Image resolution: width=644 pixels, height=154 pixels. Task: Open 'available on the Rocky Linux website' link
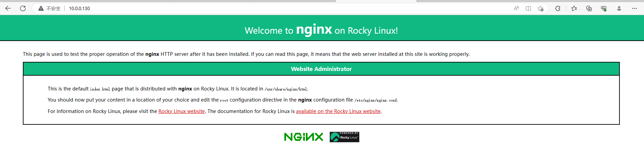(338, 111)
